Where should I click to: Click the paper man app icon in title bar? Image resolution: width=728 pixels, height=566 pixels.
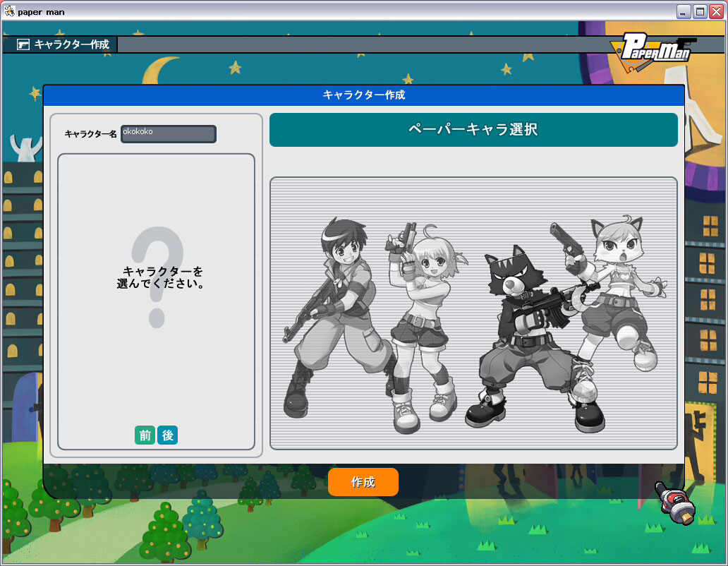pos(9,11)
